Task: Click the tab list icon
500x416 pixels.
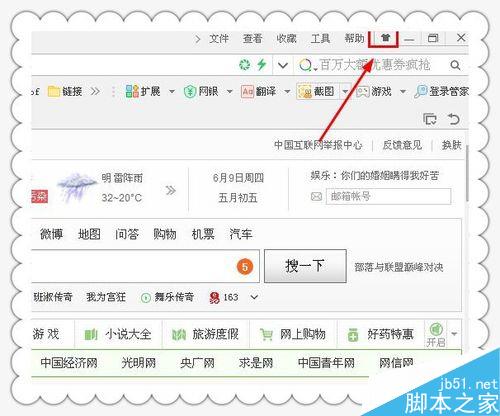Action: 430,119
